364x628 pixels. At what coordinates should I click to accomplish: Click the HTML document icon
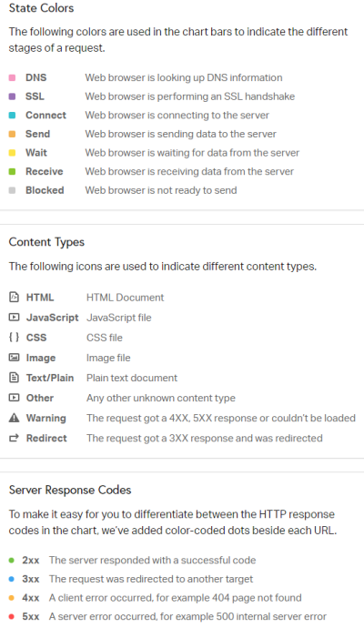point(14,298)
